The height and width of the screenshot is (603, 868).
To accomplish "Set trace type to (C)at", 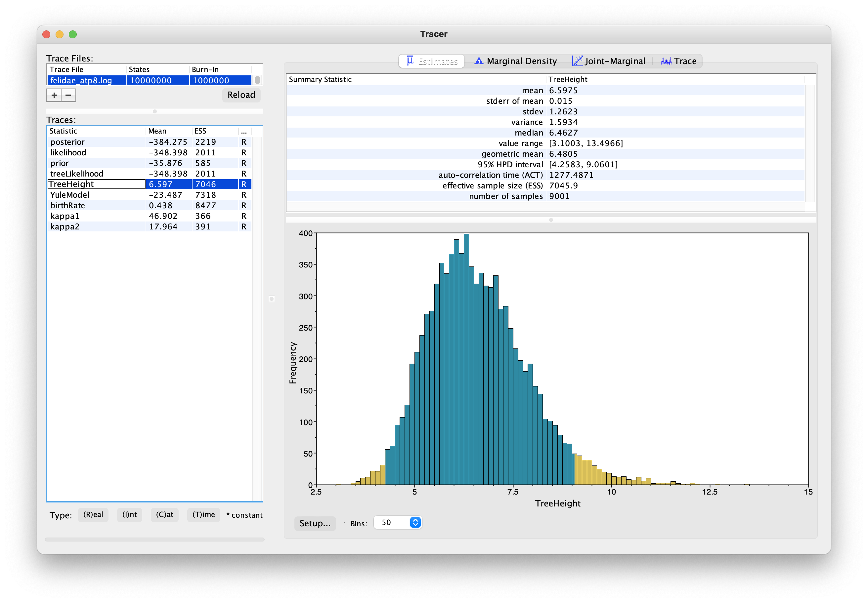I will pos(164,515).
